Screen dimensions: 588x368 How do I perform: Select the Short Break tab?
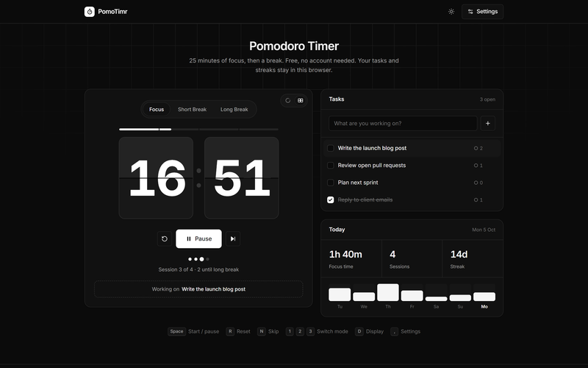[192, 109]
